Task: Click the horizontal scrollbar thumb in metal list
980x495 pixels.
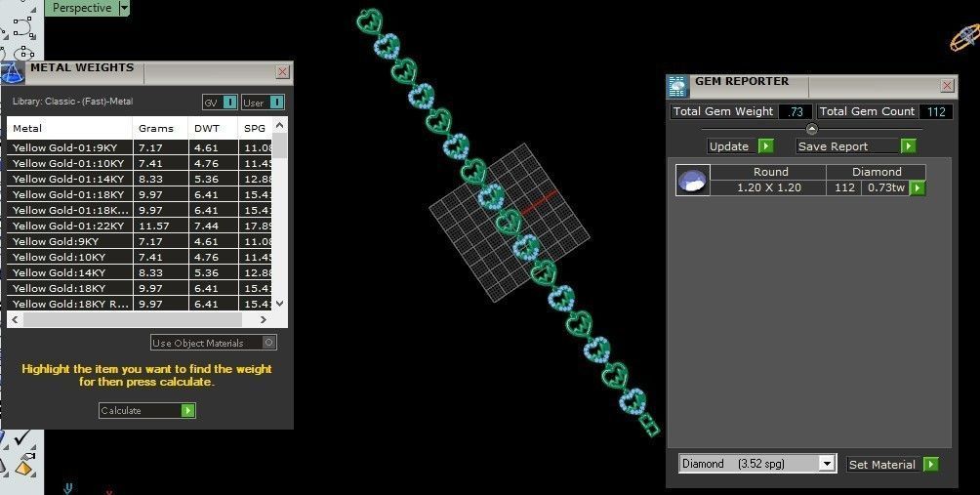Action: pos(133,319)
